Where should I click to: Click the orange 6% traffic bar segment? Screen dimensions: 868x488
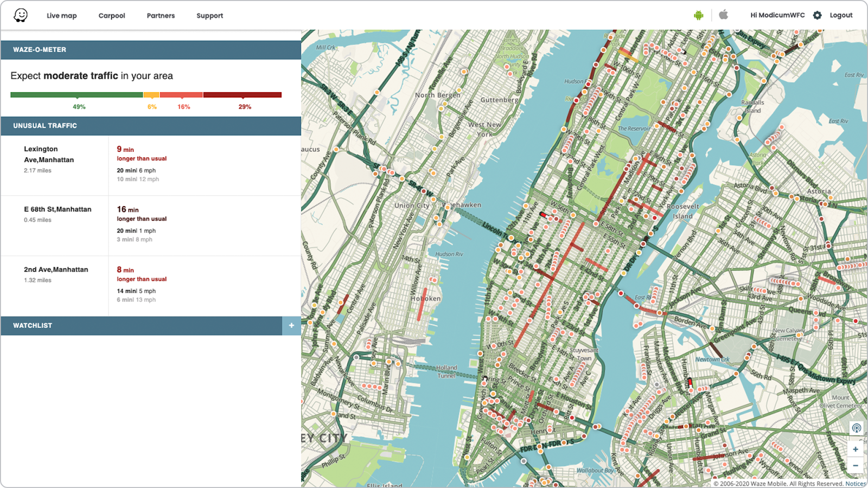(x=151, y=95)
